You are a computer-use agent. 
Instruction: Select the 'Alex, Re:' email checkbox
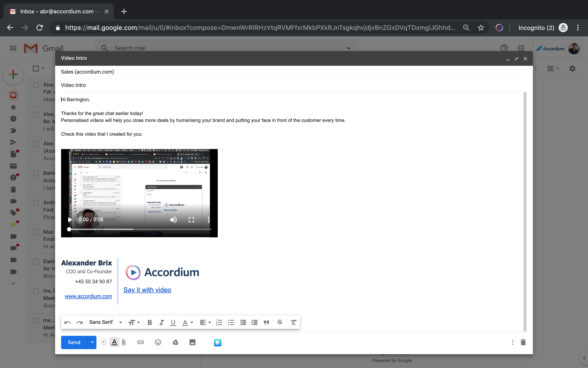[36, 114]
